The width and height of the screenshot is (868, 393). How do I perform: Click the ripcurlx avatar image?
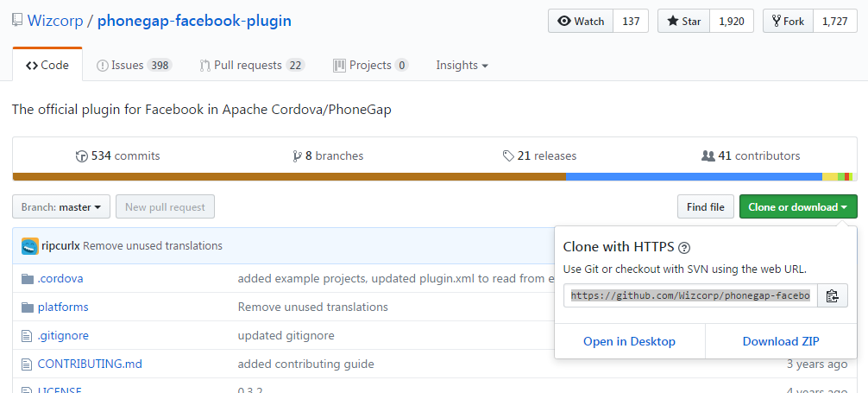(30, 245)
